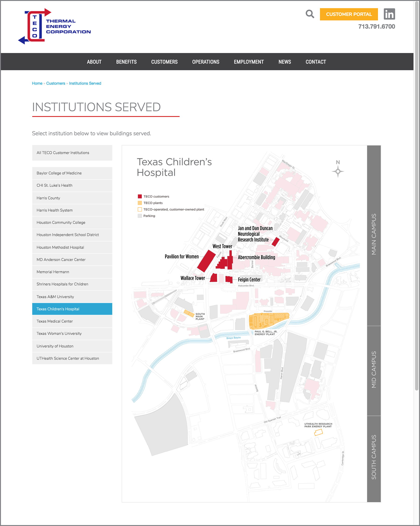The height and width of the screenshot is (526, 420).
Task: Click the Mid Campus side tab
Action: tap(374, 371)
